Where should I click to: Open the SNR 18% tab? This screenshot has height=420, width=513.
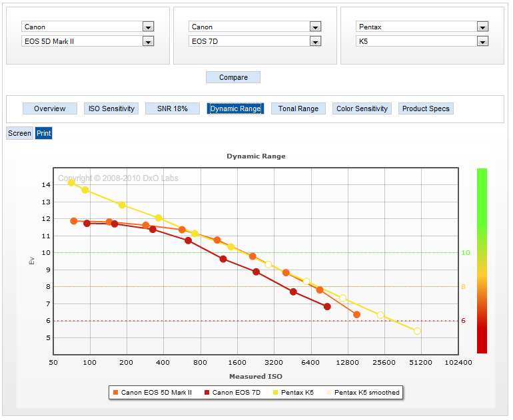173,108
